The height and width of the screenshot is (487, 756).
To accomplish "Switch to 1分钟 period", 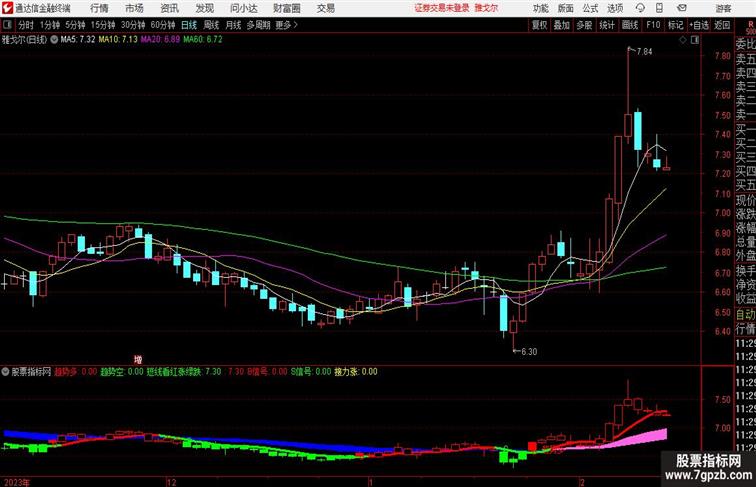I will click(50, 25).
